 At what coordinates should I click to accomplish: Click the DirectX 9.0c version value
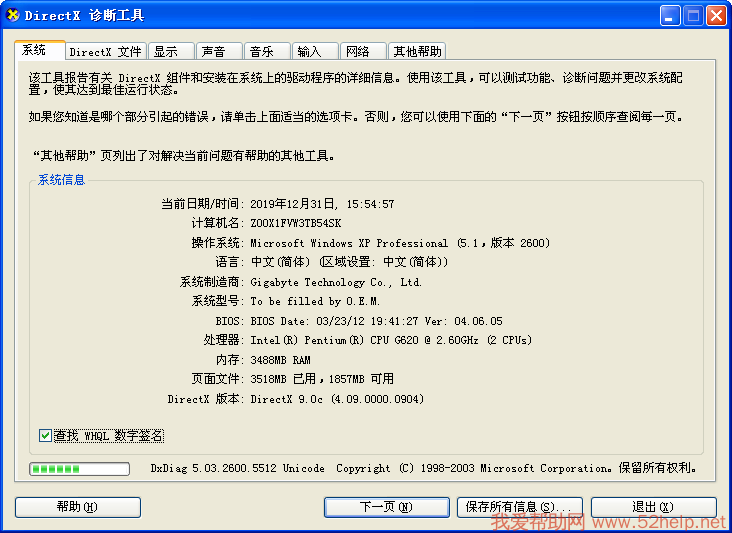pos(337,399)
